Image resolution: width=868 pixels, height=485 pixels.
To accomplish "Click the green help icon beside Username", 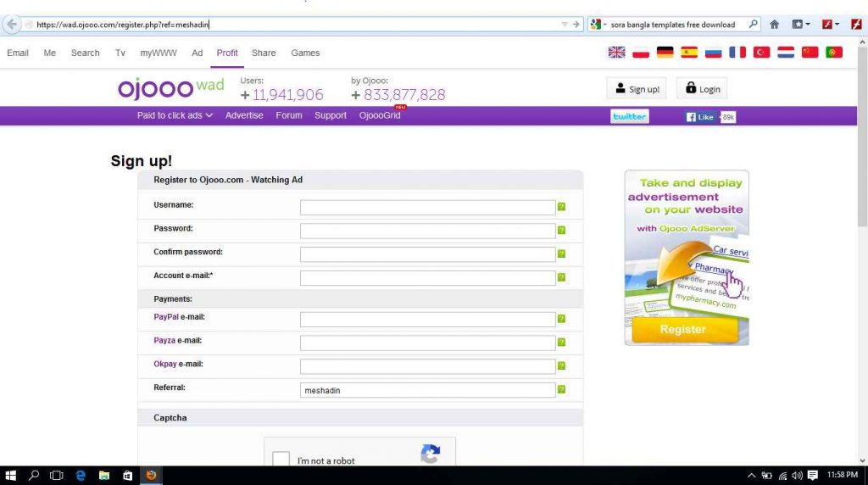I will coord(561,207).
